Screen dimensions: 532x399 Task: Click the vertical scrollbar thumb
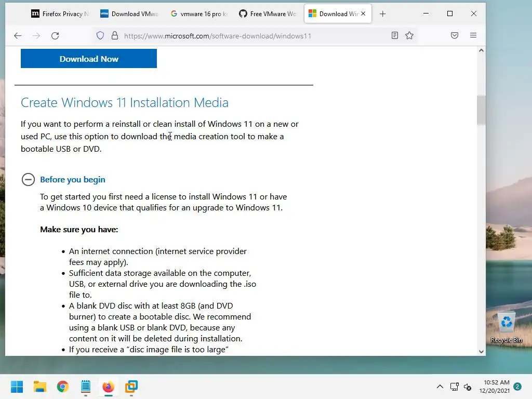coord(481,110)
